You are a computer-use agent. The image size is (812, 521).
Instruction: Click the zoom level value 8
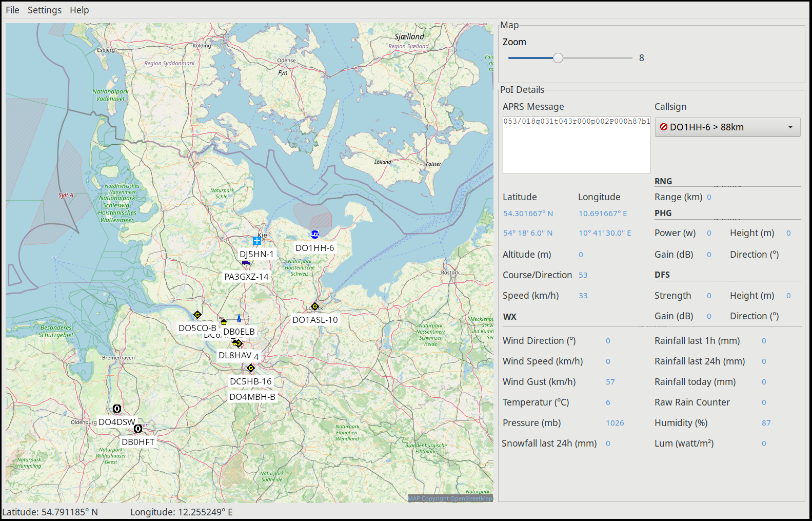pyautogui.click(x=642, y=58)
